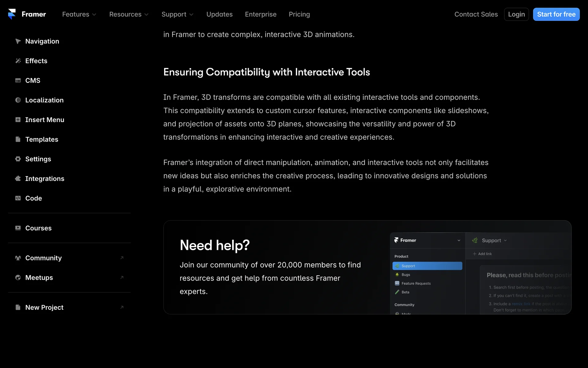588x368 pixels.
Task: Open the Contact Sales link
Action: (x=476, y=14)
